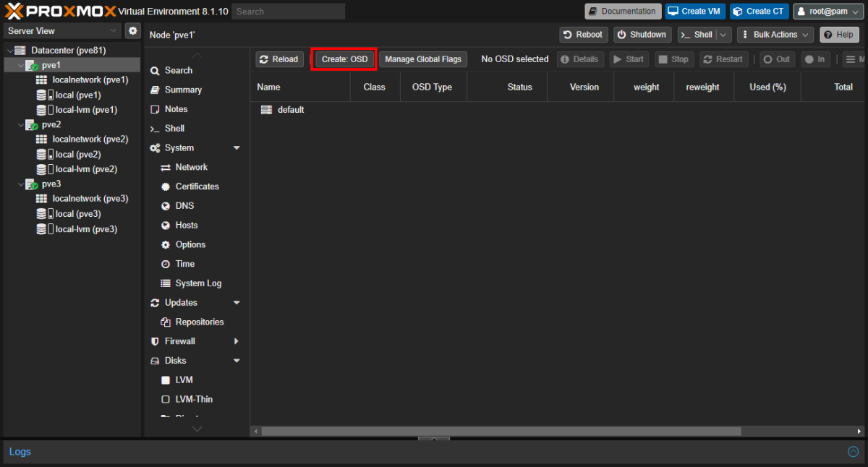868x467 pixels.
Task: Expand the Logs panel
Action: pyautogui.click(x=853, y=452)
